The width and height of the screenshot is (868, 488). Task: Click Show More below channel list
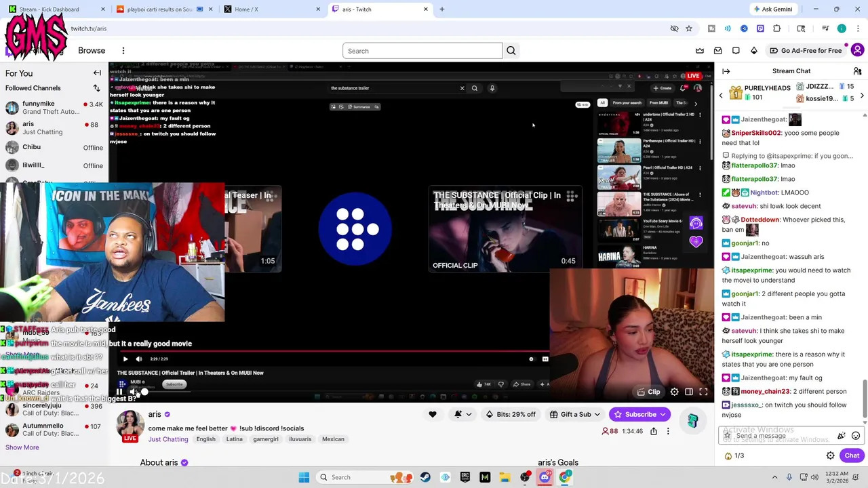[x=22, y=447]
